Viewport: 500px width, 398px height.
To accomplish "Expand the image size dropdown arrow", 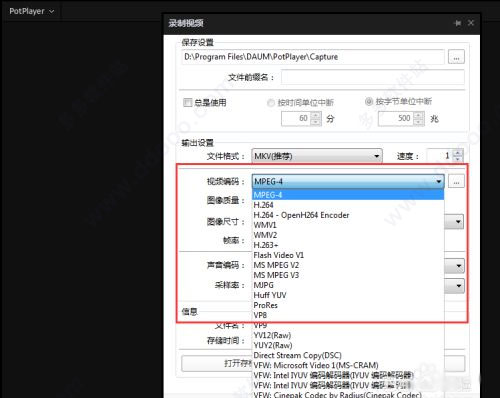I will (x=458, y=222).
